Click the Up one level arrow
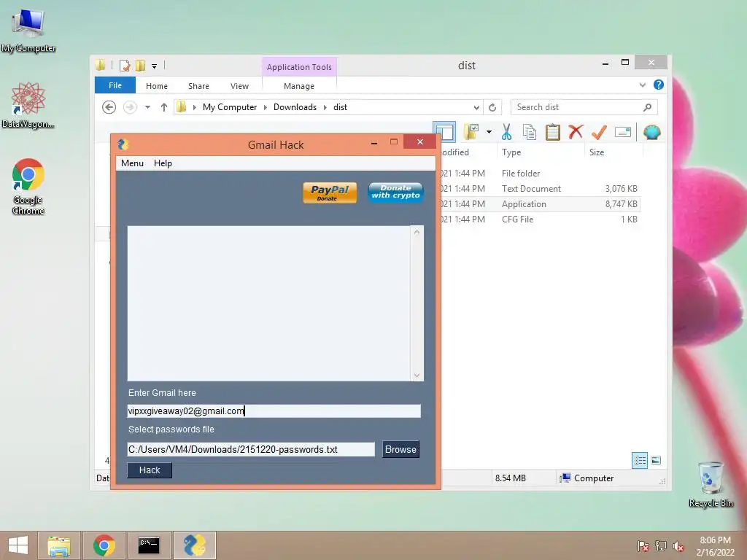 pyautogui.click(x=164, y=107)
